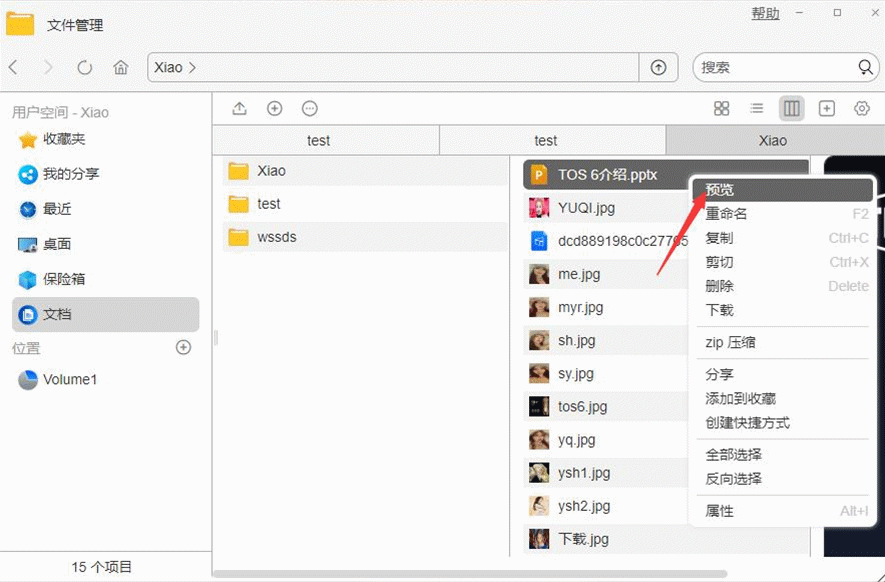Screen dimensions: 885x582
Task: Choose 复制 (Copy) in context menu
Action: (x=782, y=238)
